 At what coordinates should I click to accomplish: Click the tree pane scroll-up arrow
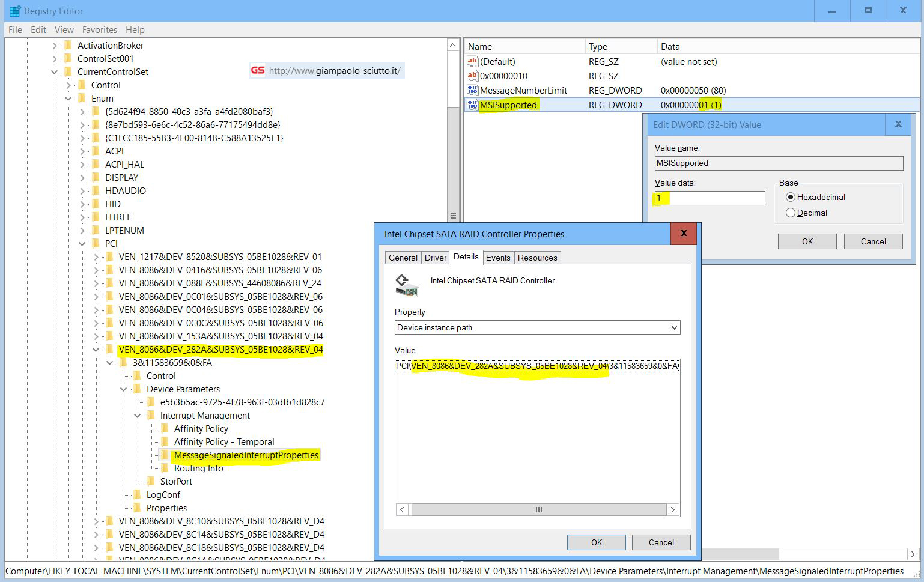(x=453, y=45)
